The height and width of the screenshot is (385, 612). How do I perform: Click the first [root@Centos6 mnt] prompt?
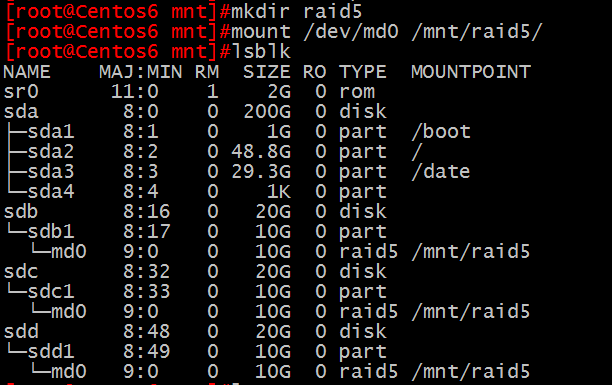pos(111,11)
